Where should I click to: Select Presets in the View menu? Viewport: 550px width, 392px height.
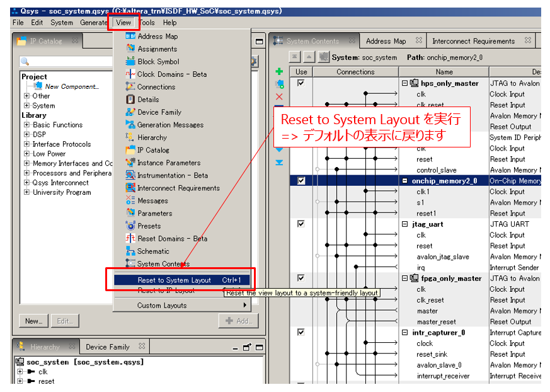[149, 226]
